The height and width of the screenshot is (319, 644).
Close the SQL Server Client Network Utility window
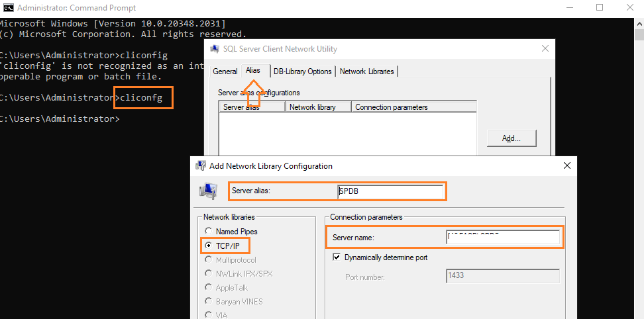coord(545,49)
